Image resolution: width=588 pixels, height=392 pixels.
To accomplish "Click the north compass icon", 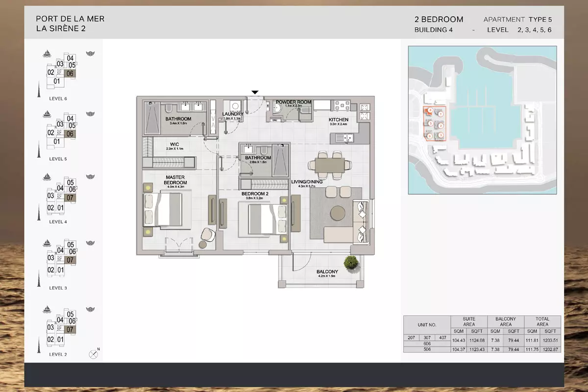I will 94,354.
